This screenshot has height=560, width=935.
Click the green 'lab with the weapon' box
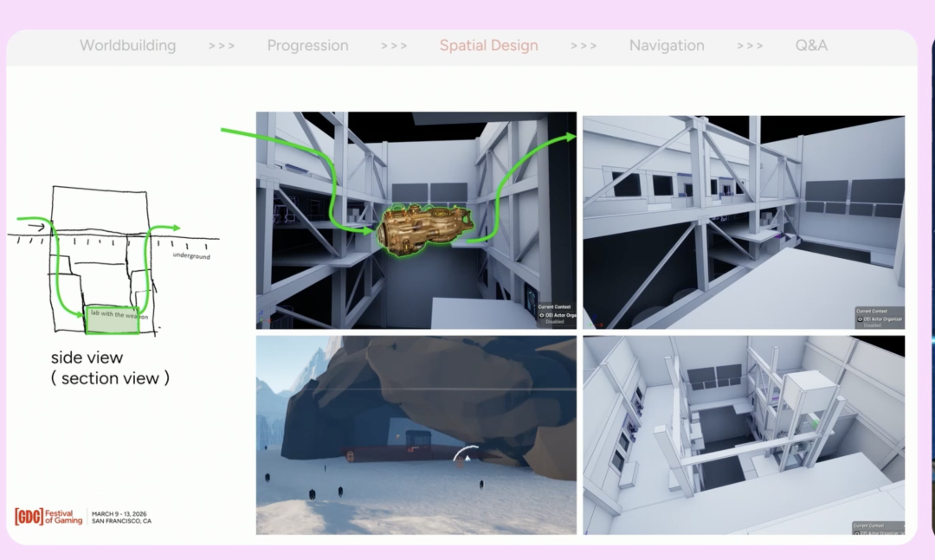[x=113, y=320]
